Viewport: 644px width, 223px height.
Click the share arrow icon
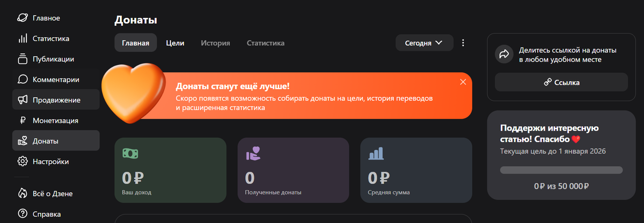coord(504,54)
